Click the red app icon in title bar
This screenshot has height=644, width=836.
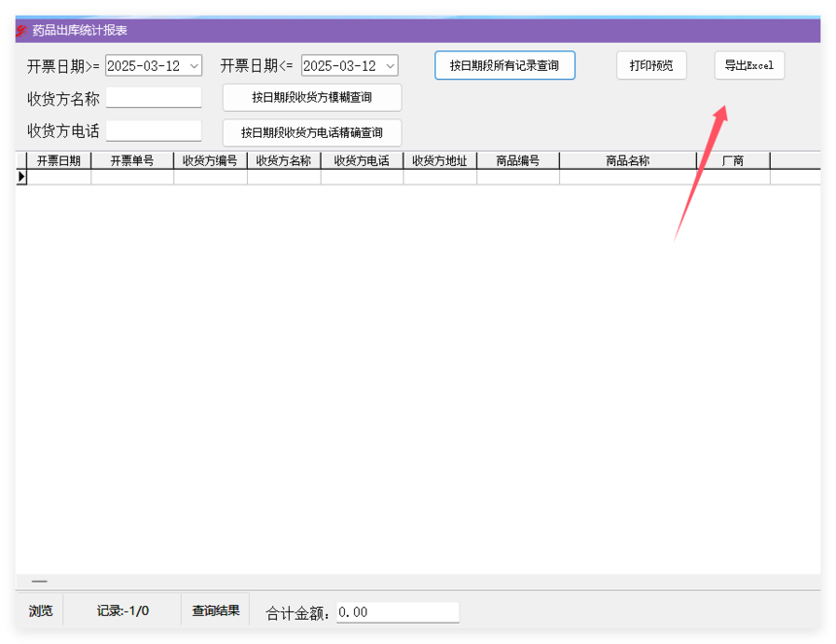tap(21, 30)
